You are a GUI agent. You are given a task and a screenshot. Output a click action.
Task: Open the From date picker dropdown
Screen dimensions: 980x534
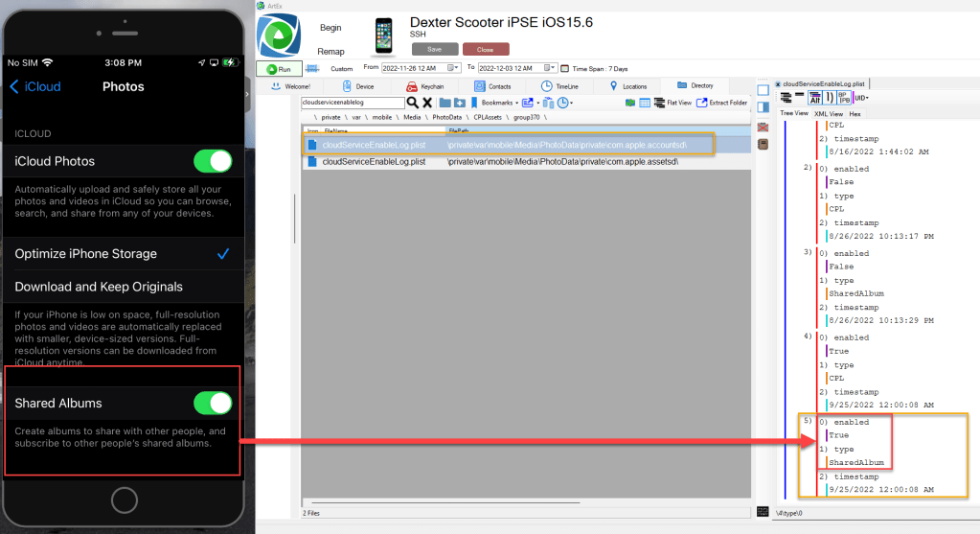pyautogui.click(x=457, y=68)
